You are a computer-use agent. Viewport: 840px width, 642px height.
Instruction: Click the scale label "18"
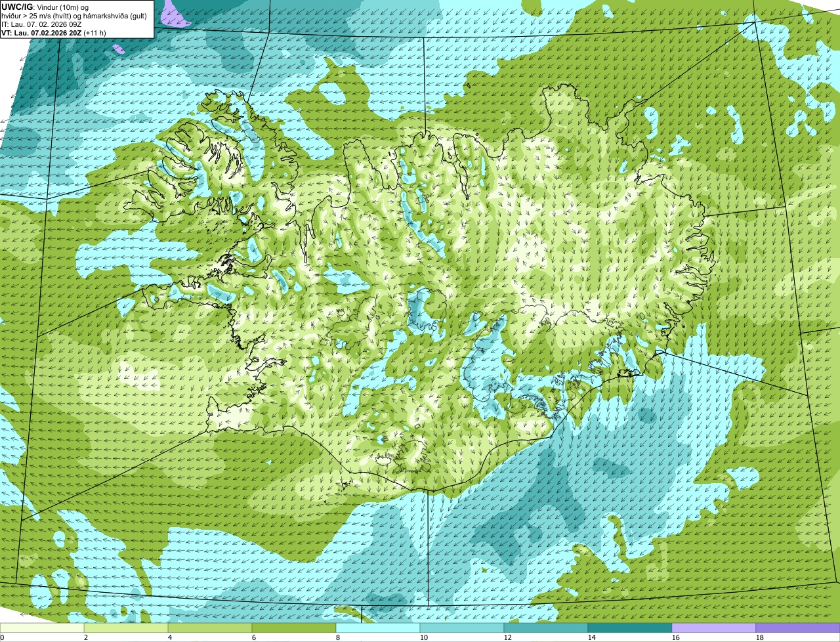point(760,637)
